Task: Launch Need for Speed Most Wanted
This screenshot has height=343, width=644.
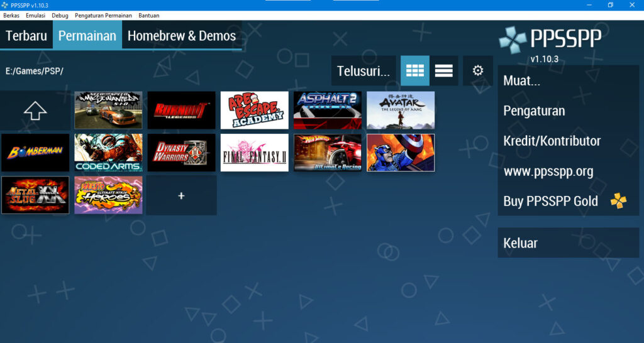Action: click(108, 111)
